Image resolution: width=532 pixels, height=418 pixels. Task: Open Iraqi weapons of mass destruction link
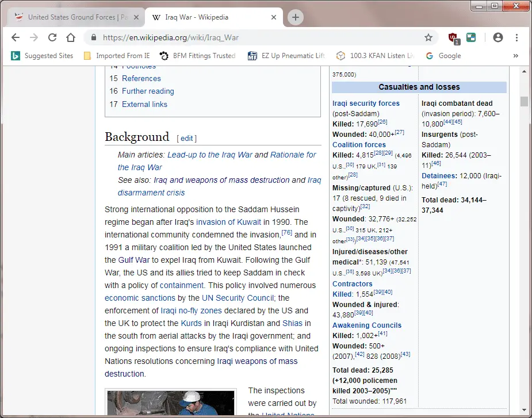201,367
